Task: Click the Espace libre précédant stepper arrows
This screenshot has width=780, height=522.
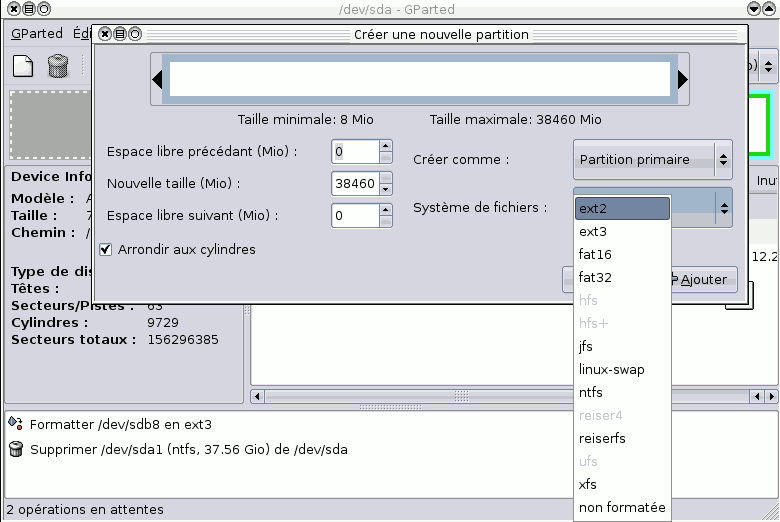Action: click(x=386, y=152)
